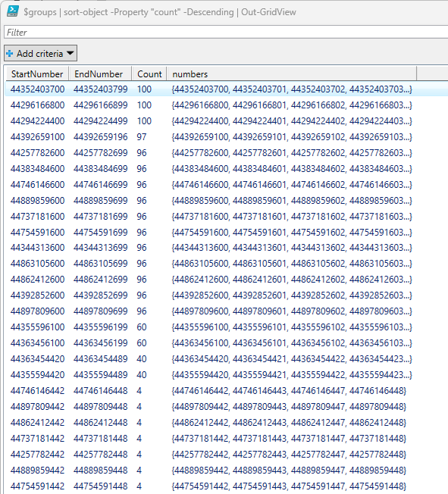Viewport: 448px width, 494px height.
Task: Click the Add criteria button
Action: tap(40, 53)
